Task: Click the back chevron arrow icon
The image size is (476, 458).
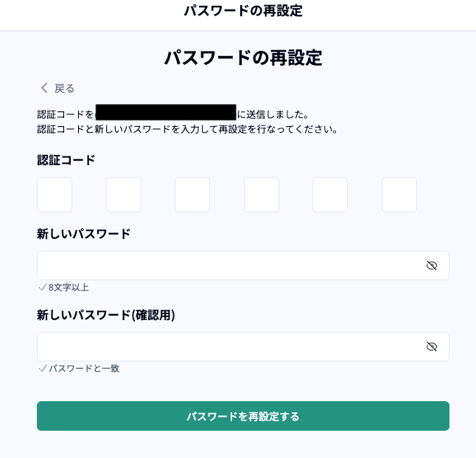Action: [x=43, y=88]
